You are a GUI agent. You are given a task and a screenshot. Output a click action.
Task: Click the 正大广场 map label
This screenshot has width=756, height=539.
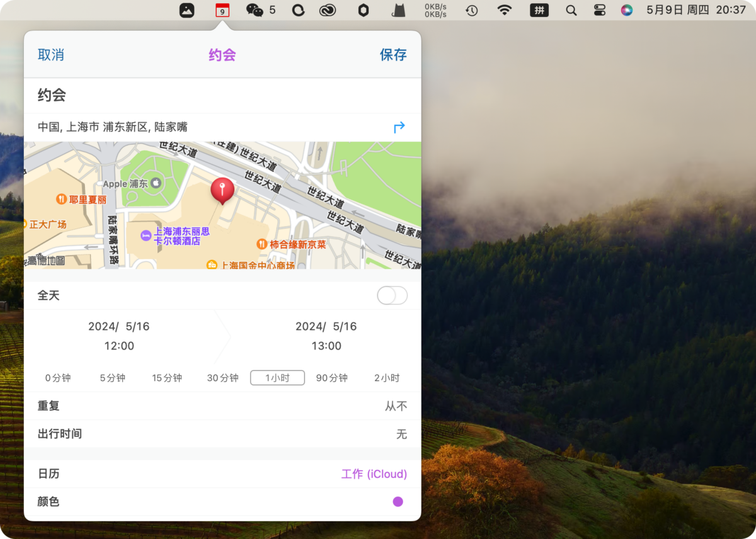point(48,224)
